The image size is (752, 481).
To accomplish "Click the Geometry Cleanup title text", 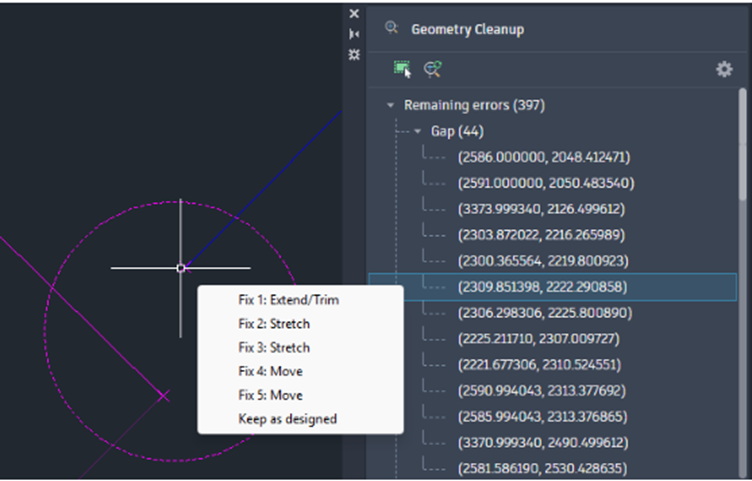I will coord(468,29).
